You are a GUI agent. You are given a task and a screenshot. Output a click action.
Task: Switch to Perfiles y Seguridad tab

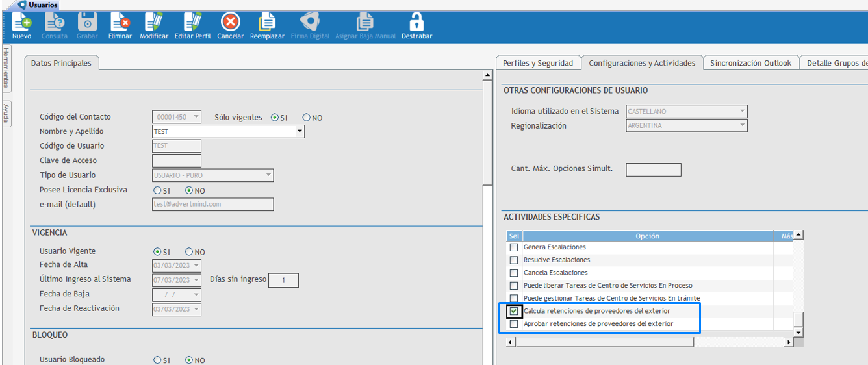pos(538,63)
